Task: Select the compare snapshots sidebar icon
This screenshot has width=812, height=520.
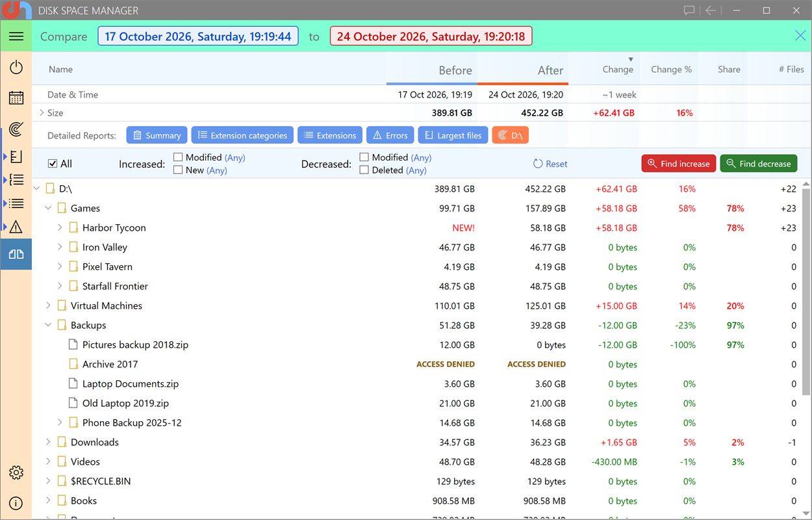Action: (x=16, y=254)
